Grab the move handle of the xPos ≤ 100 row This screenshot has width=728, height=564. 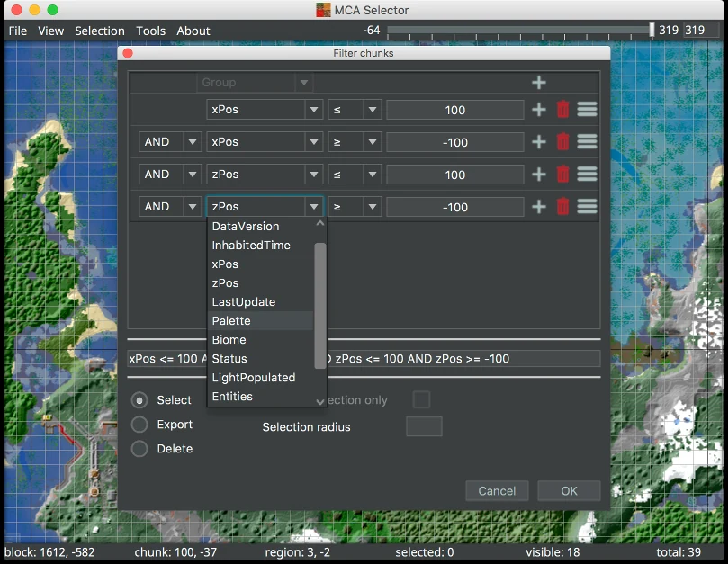point(587,110)
